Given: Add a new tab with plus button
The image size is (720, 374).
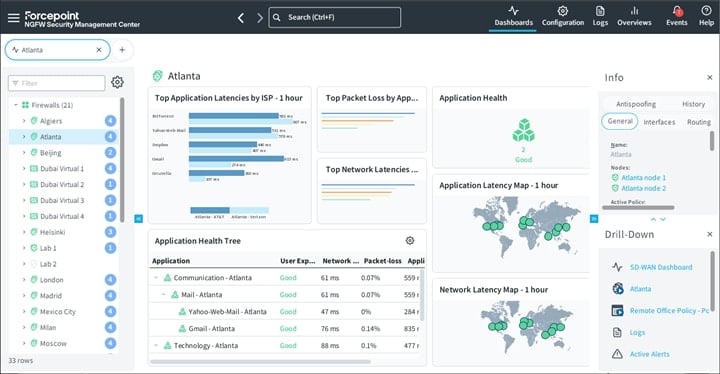Looking at the screenshot, I should point(122,50).
